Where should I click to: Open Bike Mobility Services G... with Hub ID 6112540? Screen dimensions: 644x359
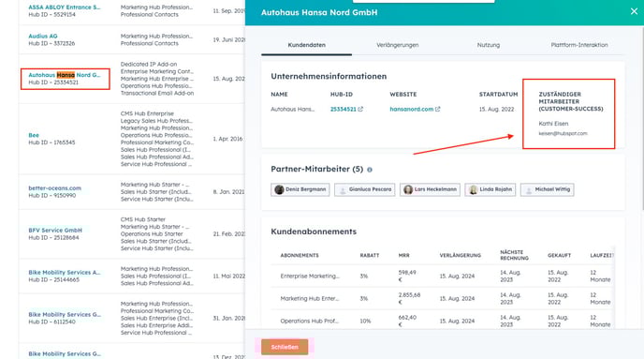pyautogui.click(x=64, y=314)
